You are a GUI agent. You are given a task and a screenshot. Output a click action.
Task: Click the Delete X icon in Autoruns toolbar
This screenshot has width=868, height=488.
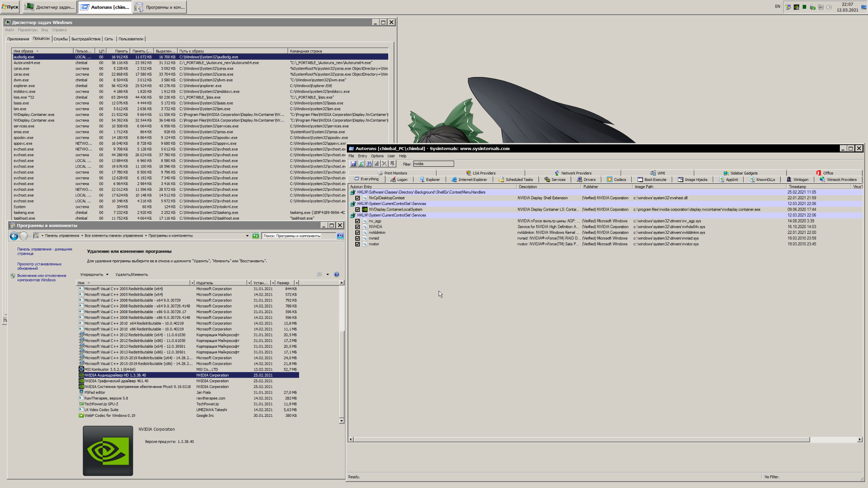click(385, 163)
